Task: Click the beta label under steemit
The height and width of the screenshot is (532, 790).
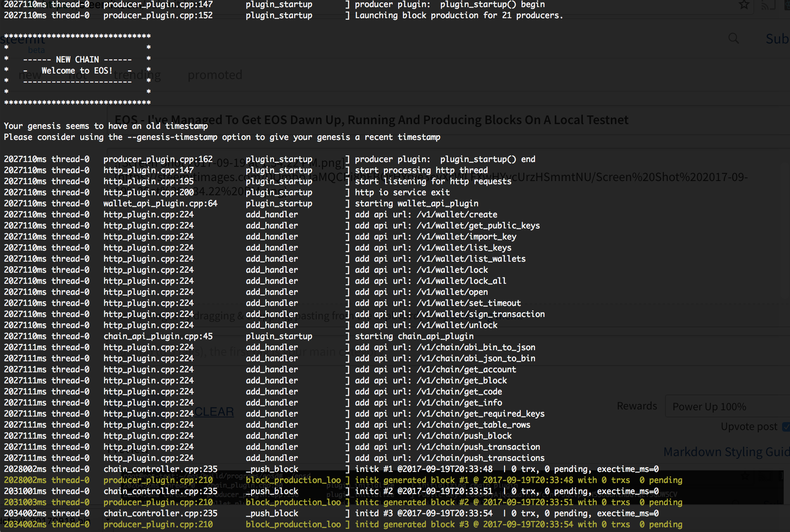Action: (36, 50)
